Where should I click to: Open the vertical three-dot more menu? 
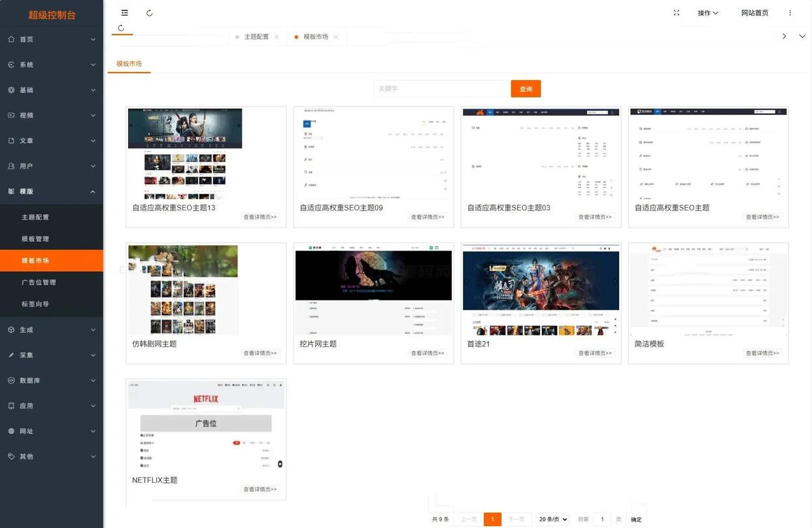(790, 13)
